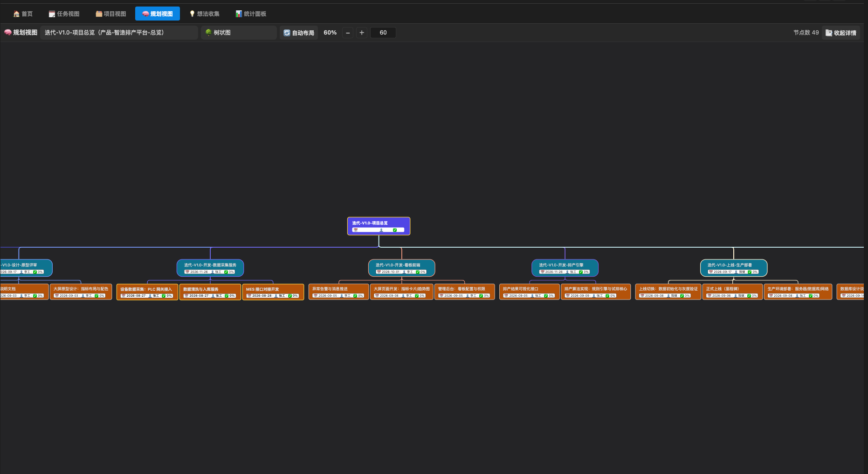The height and width of the screenshot is (474, 868).
Task: Click the 管理后台：看板配置与权限 task
Action: coord(465,292)
